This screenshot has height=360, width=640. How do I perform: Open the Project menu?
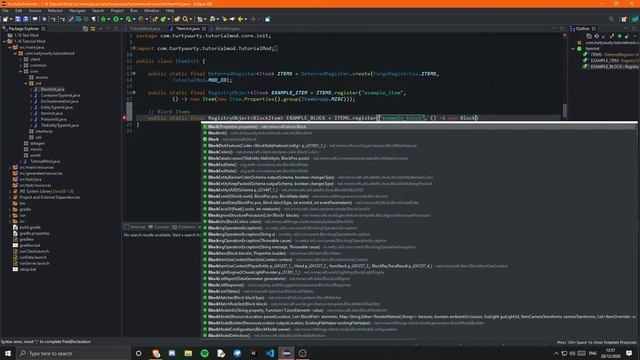tap(117, 11)
